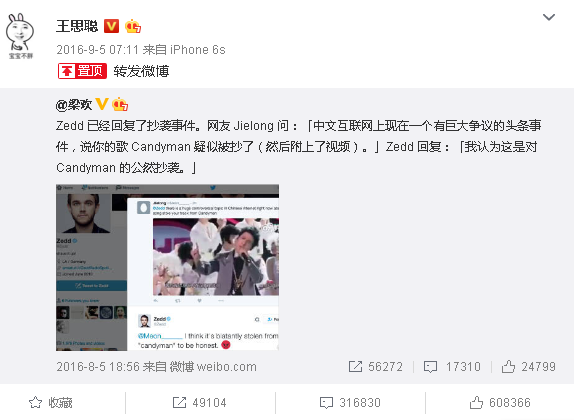Open the post timestamp 2016-9-5 07:11
This screenshot has height=420, width=574.
(97, 49)
